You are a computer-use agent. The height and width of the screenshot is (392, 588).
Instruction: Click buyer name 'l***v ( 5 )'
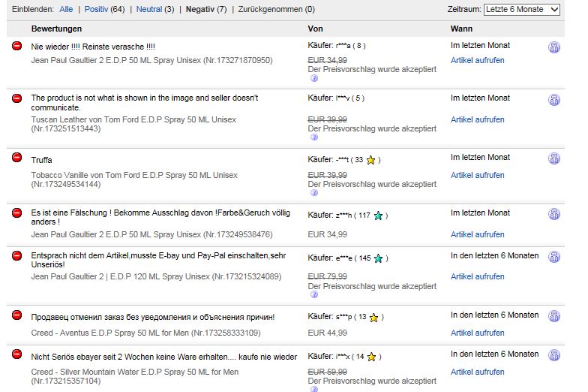pyautogui.click(x=349, y=98)
